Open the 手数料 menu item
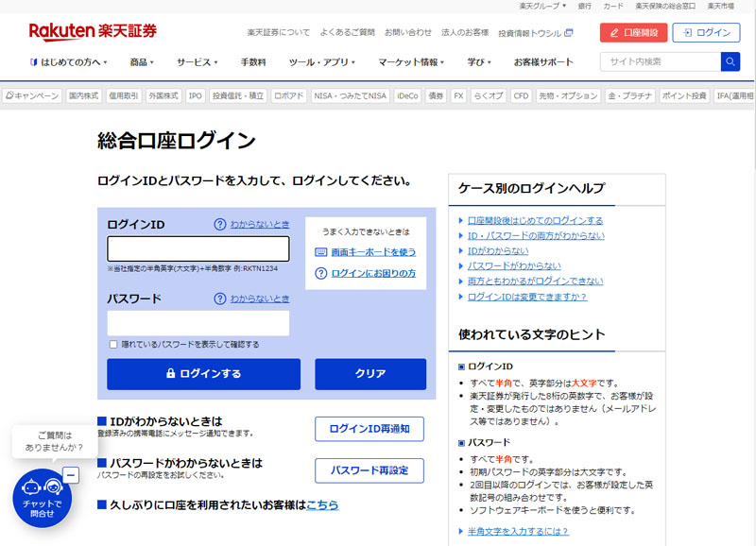756x546 pixels. click(253, 62)
